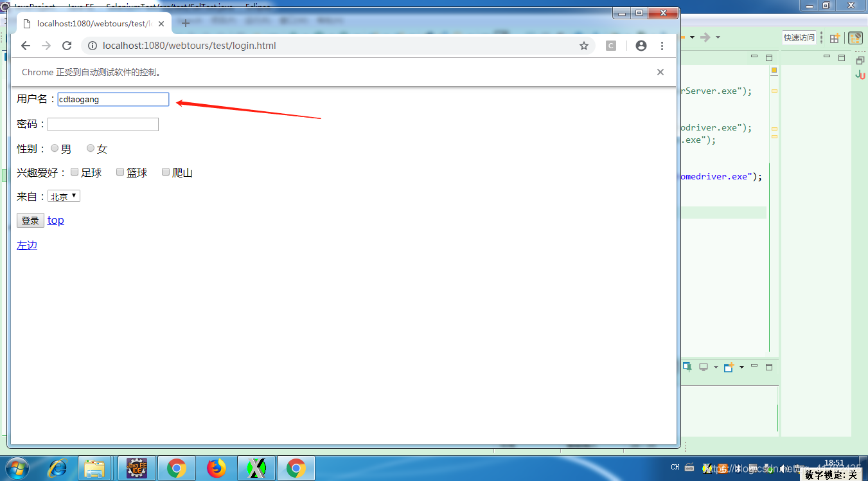
Task: Click the 登录 login button
Action: (x=30, y=221)
